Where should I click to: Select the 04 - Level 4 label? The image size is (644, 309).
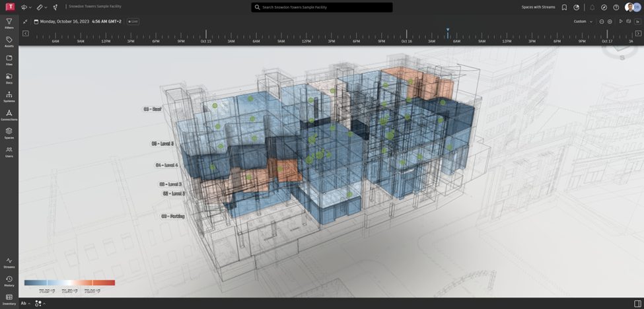(166, 165)
